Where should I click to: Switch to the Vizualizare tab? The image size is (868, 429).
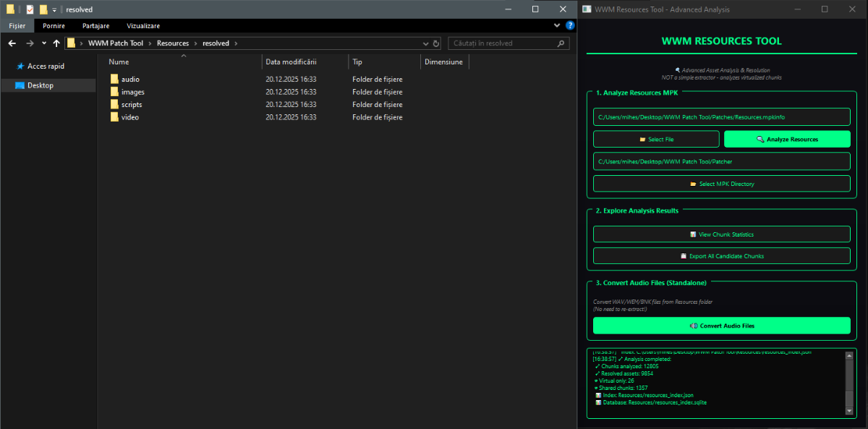(x=144, y=25)
